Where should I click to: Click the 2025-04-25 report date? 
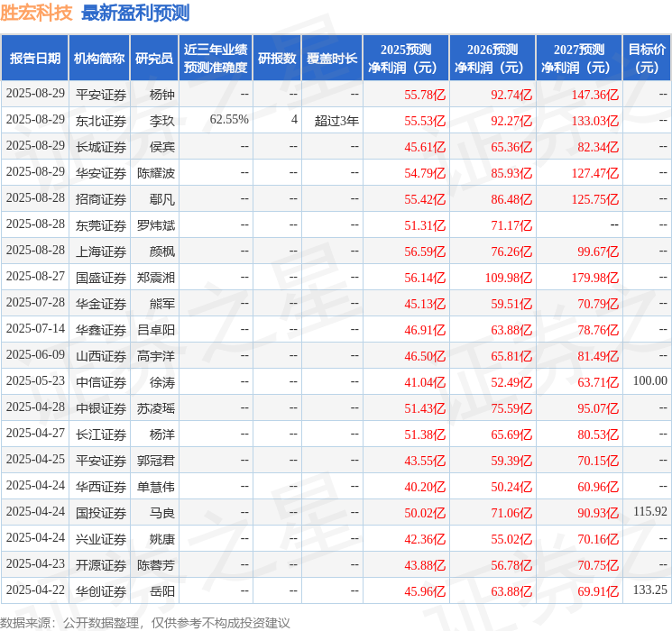pyautogui.click(x=35, y=459)
